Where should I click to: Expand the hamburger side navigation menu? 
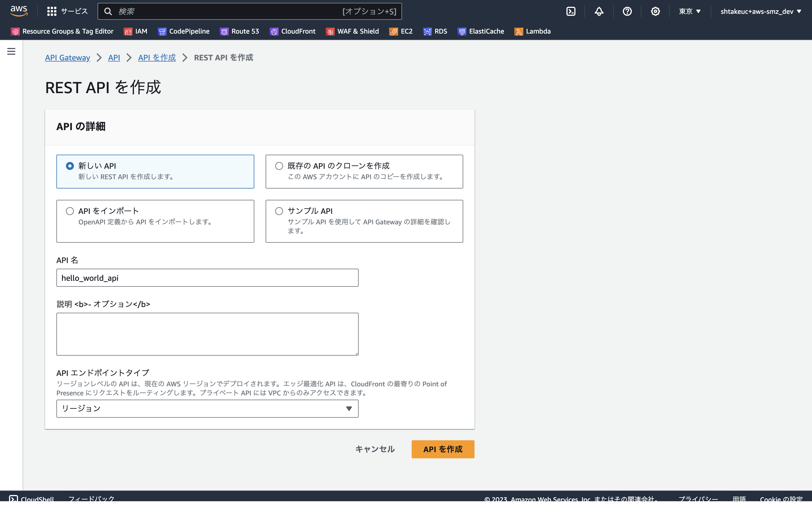pyautogui.click(x=11, y=51)
